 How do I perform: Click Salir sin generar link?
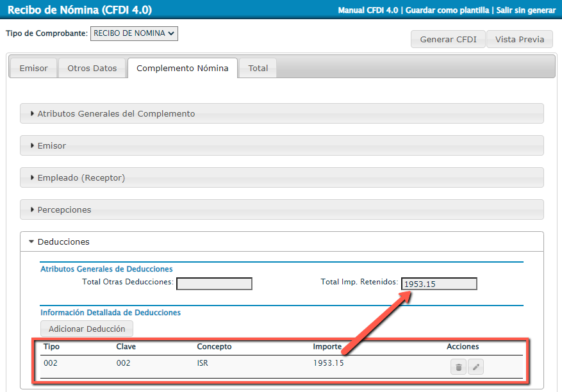pos(525,10)
